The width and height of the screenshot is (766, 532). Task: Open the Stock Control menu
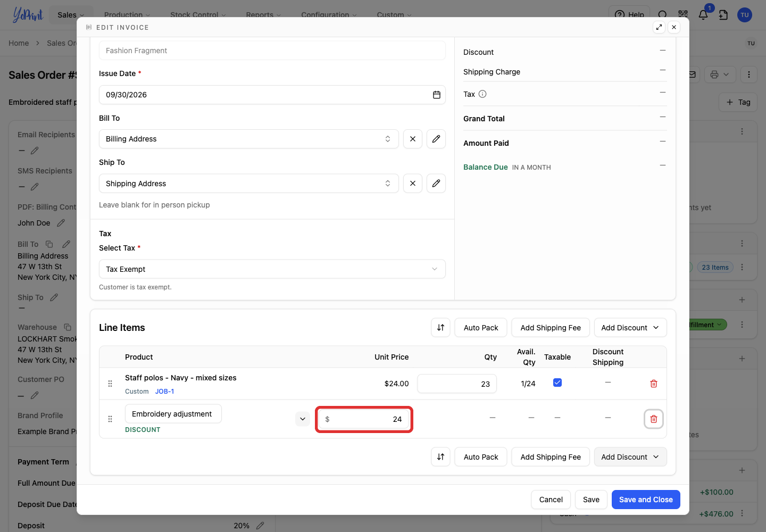[x=198, y=15]
